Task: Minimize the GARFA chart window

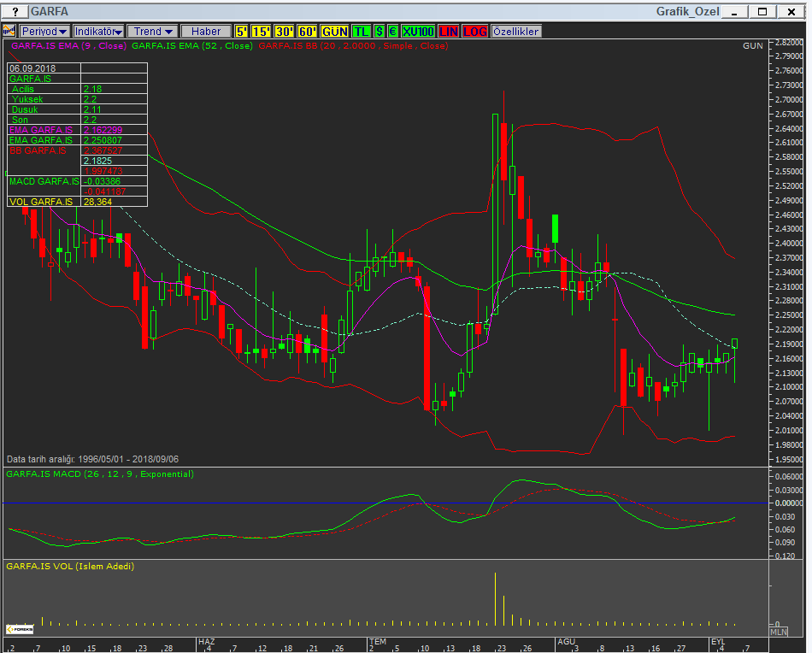Action: 734,11
